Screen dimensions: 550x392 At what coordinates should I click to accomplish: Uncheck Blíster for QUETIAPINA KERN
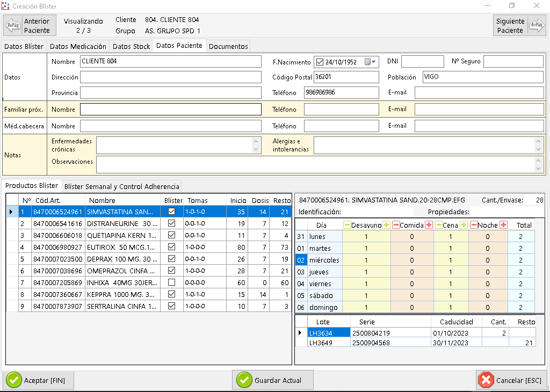point(171,235)
